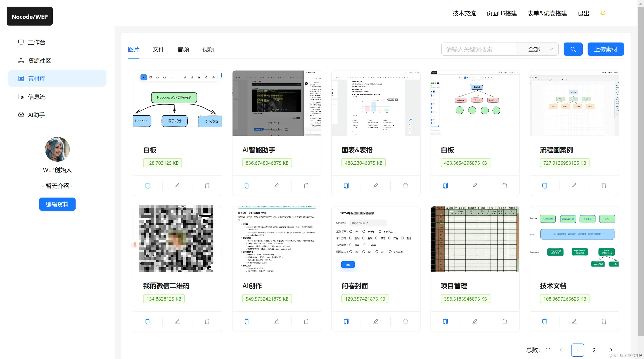Copy link of 图表&表格 card
The width and height of the screenshot is (644, 359).
346,185
